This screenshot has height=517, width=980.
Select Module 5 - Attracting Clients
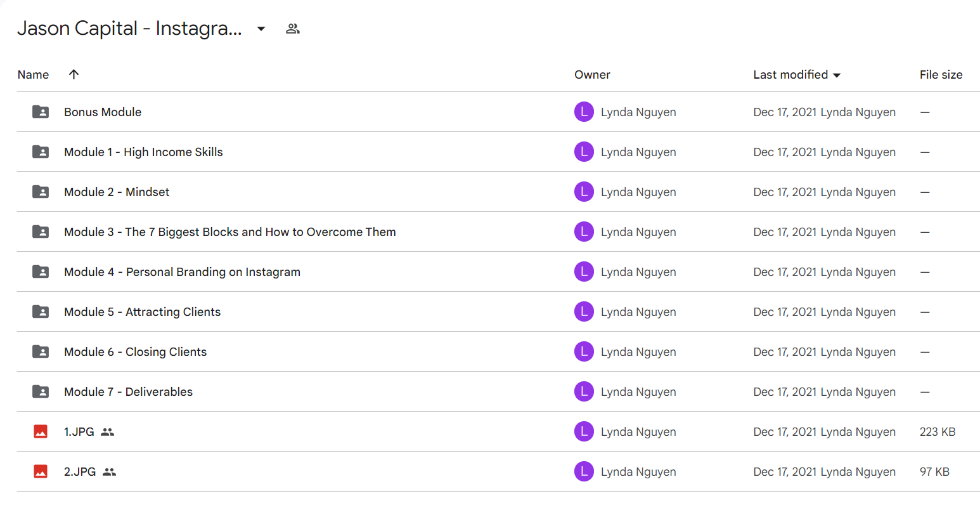[142, 311]
